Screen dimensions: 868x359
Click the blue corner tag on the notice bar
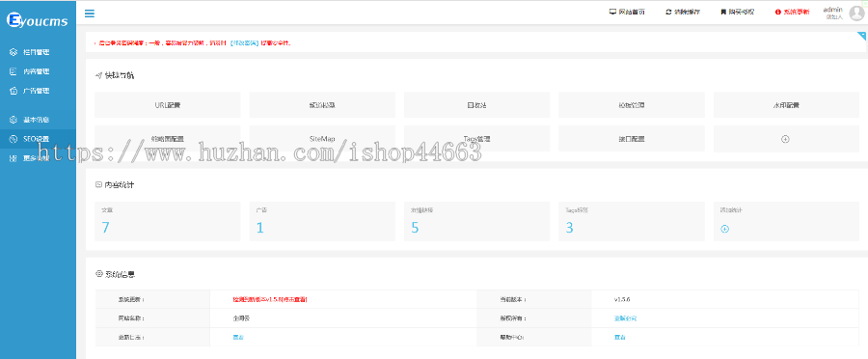pyautogui.click(x=862, y=36)
